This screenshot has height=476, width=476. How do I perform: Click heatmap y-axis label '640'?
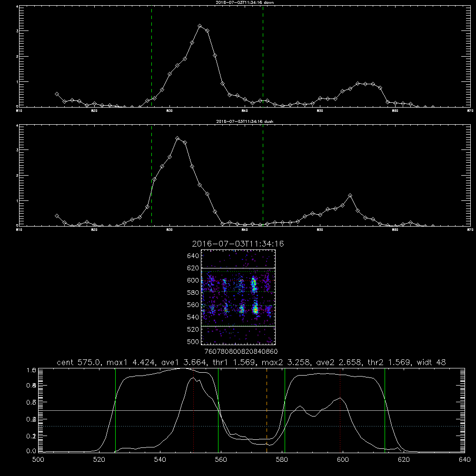point(193,256)
